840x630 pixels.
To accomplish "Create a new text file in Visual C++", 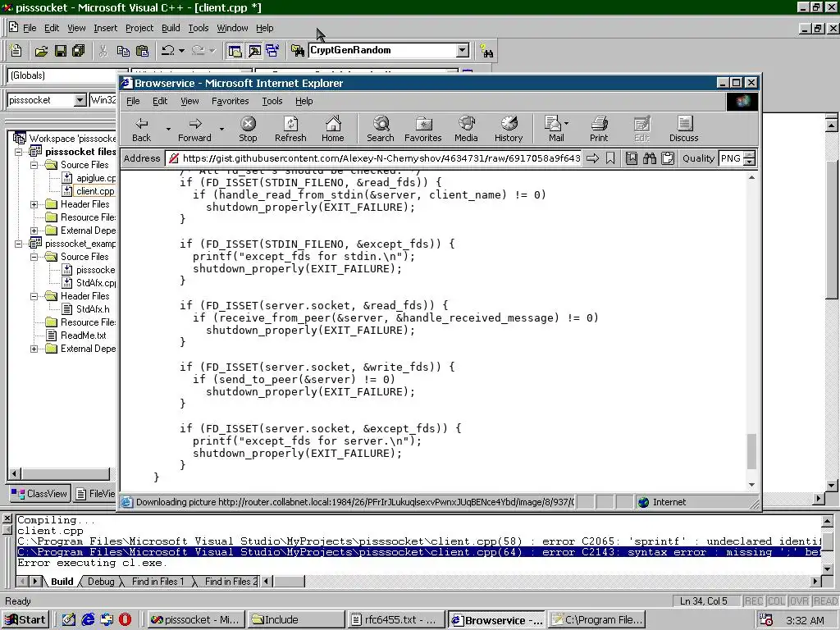I will [16, 51].
